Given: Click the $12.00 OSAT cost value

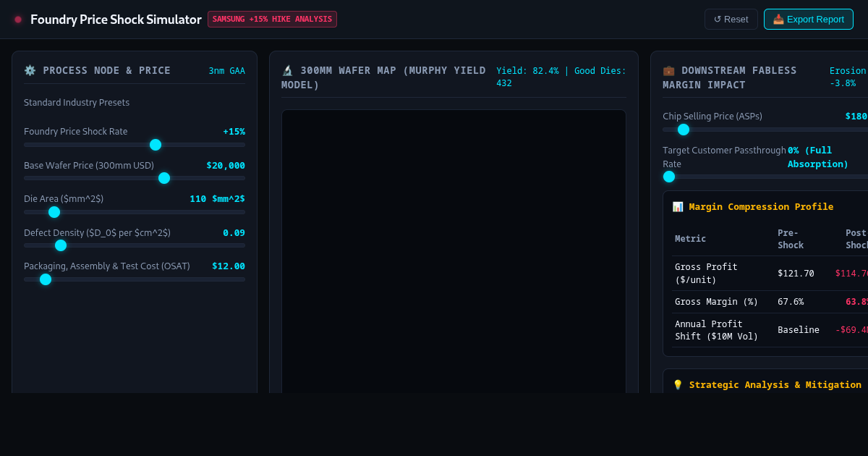Looking at the screenshot, I should click(x=229, y=266).
